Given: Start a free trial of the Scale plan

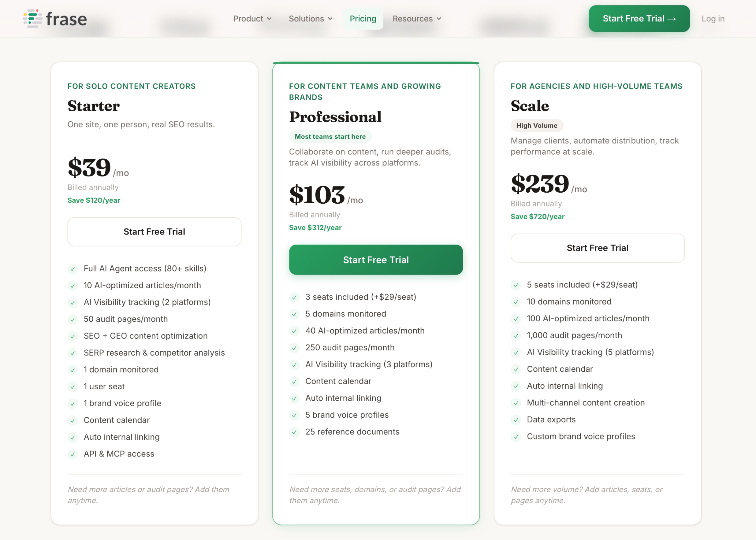Looking at the screenshot, I should (597, 248).
